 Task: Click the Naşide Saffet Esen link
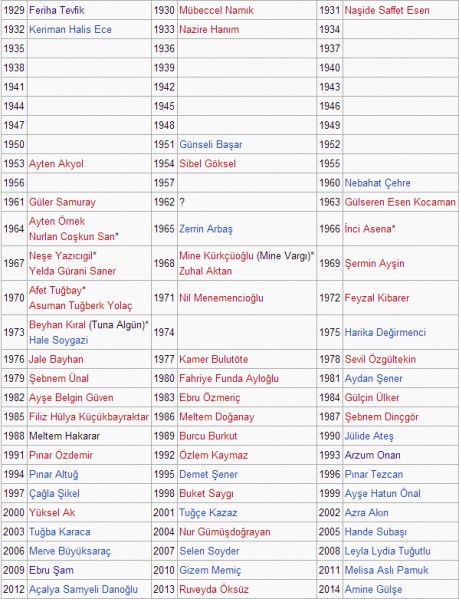387,10
